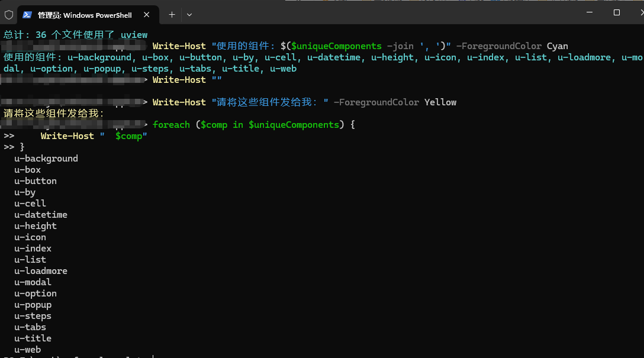This screenshot has width=644, height=358.
Task: Click the output line u-popup
Action: click(x=33, y=305)
